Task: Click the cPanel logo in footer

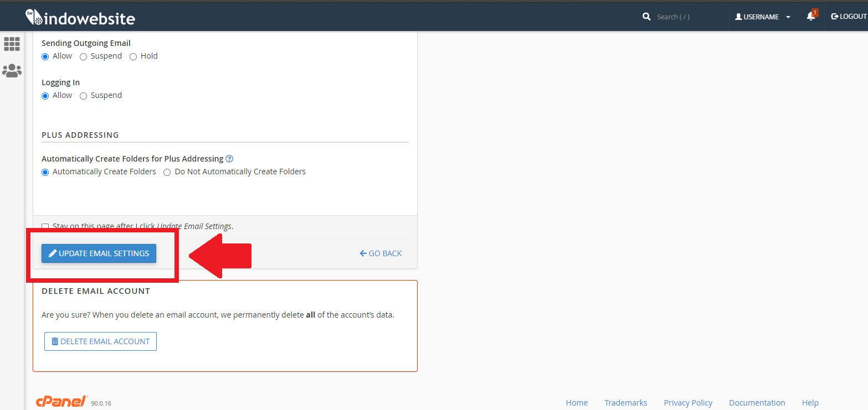Action: pos(61,402)
